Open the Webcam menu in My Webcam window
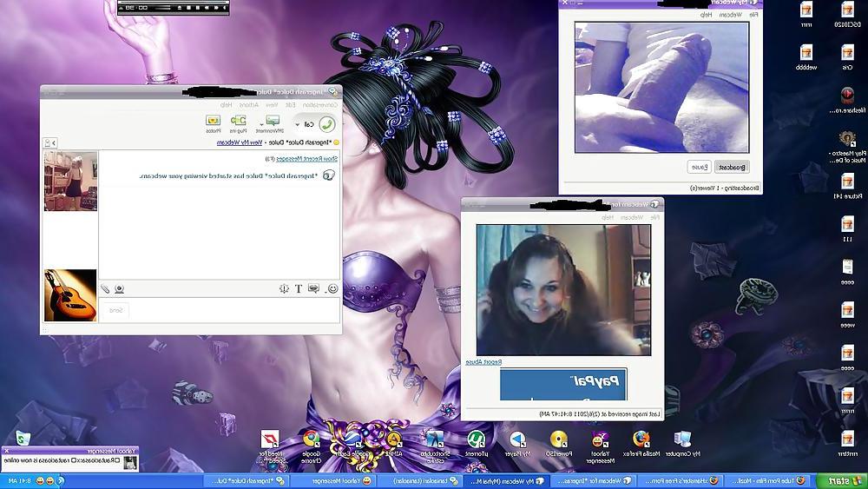 click(x=731, y=15)
